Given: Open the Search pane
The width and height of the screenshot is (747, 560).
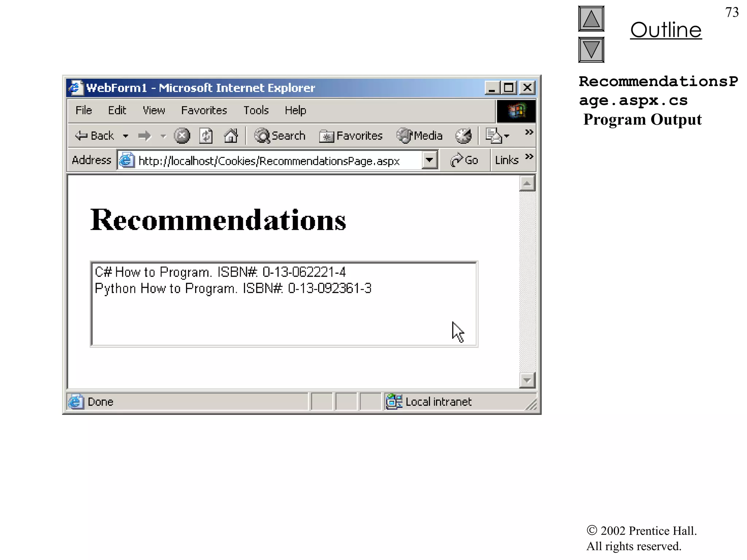Looking at the screenshot, I should 280,136.
